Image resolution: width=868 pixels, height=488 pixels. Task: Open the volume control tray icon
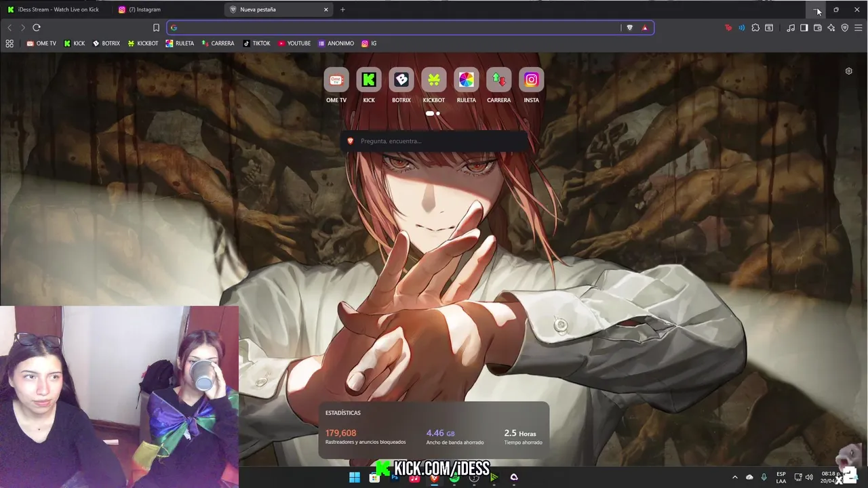coord(809,477)
